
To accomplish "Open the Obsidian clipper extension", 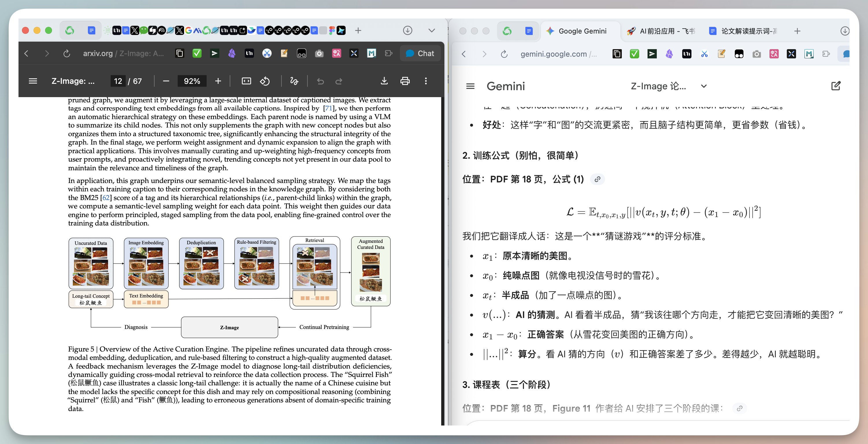I will 232,53.
